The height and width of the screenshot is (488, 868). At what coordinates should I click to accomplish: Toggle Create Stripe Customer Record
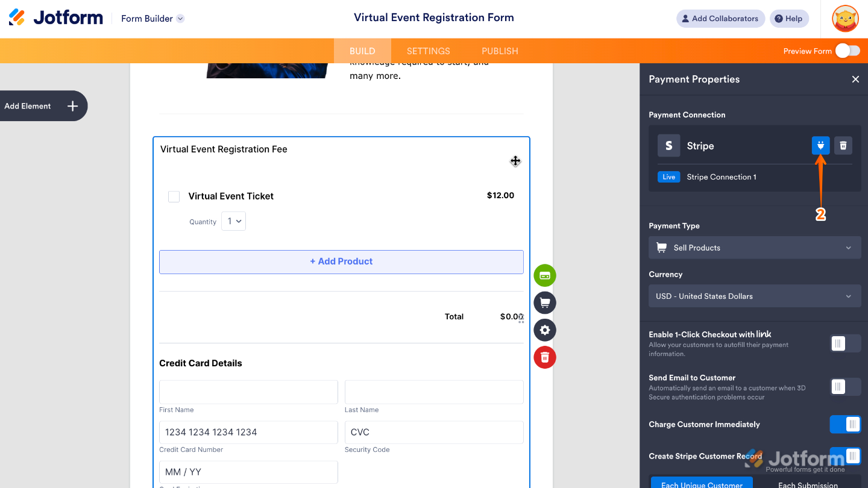pos(845,455)
